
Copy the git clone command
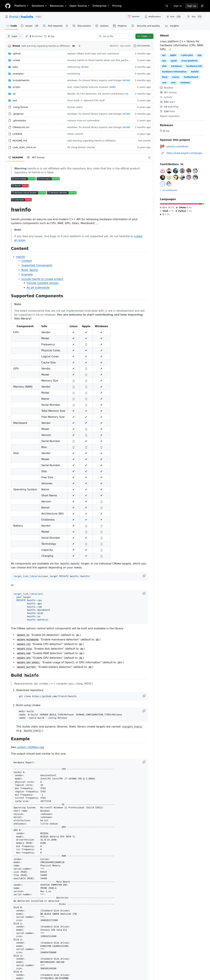pyautogui.click(x=144, y=695)
